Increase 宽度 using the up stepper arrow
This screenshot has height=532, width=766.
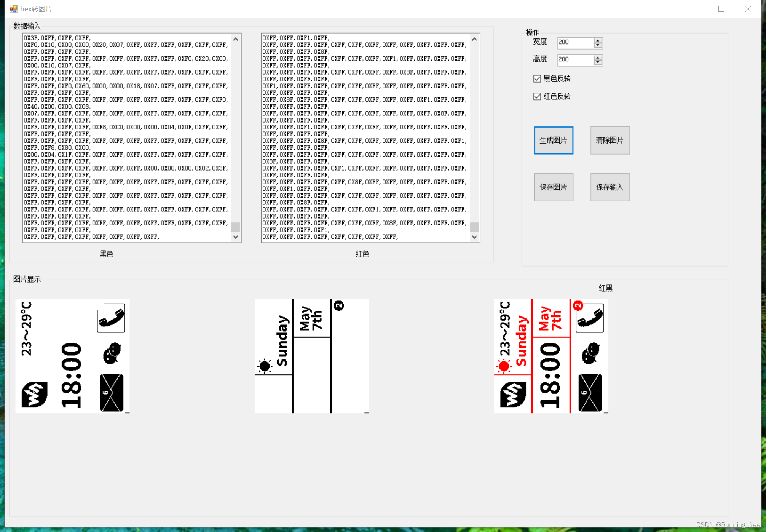pos(598,41)
